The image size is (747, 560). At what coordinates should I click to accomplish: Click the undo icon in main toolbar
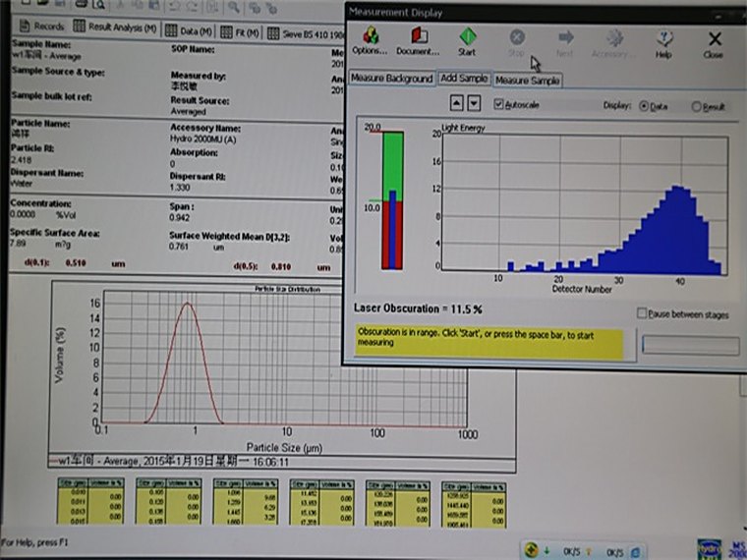[174, 6]
